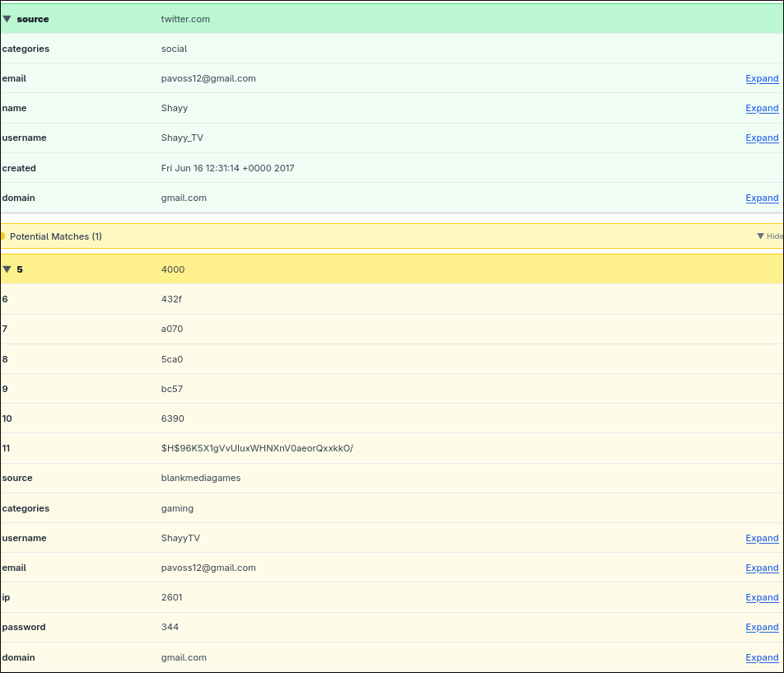The height and width of the screenshot is (673, 784).
Task: Click the yellow dot beside Potential Matches
Action: [x=2, y=236]
